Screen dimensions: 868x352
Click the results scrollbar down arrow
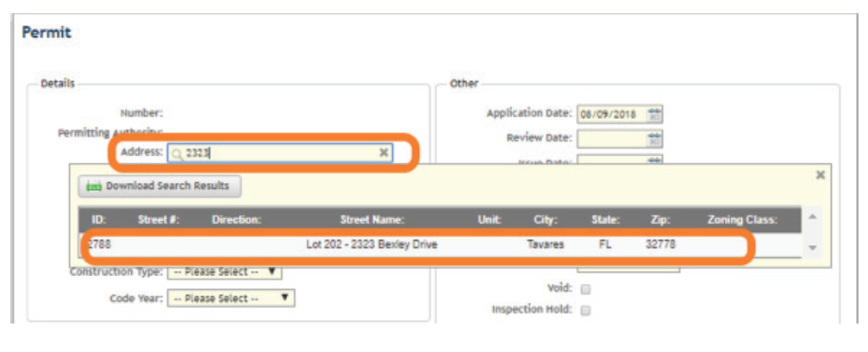coord(811,248)
